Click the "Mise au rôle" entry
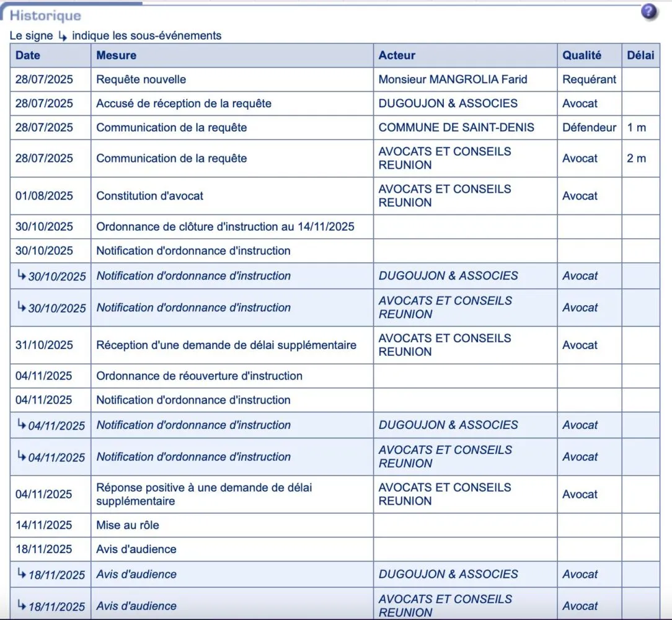Image resolution: width=672 pixels, height=620 pixels. tap(127, 525)
